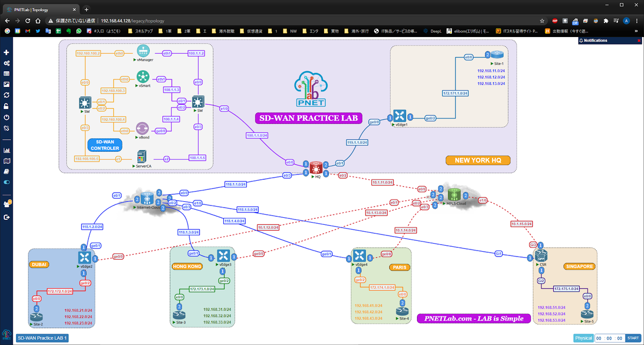Image resolution: width=644 pixels, height=345 pixels.
Task: Open the Pictures icon in the sidebar
Action: coord(6,84)
